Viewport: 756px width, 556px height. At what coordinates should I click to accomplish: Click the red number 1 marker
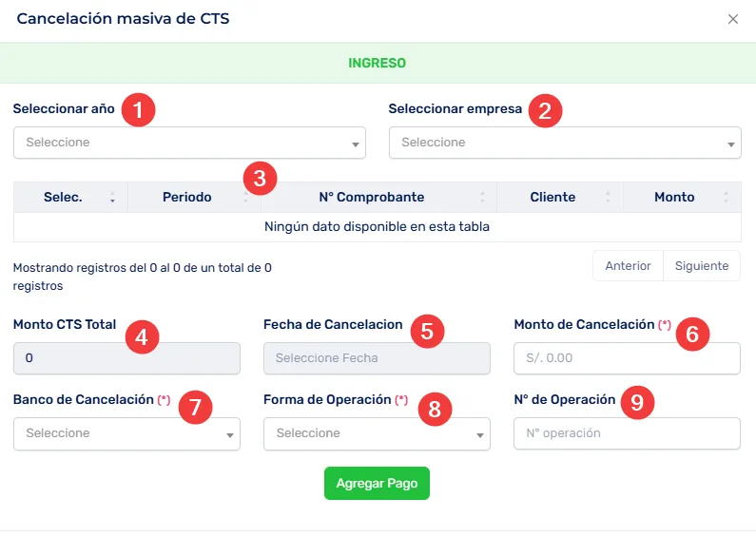point(139,109)
